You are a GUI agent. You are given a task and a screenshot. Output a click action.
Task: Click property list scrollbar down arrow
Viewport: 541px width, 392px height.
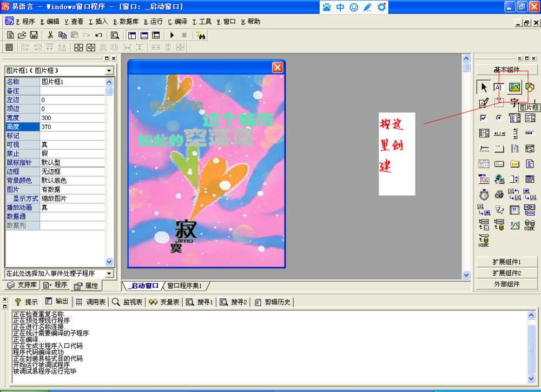109,262
